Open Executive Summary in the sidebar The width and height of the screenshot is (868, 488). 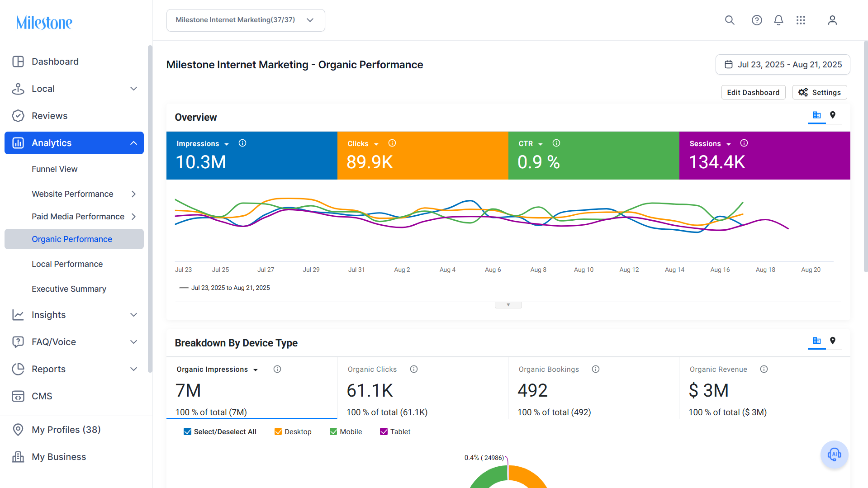(69, 289)
